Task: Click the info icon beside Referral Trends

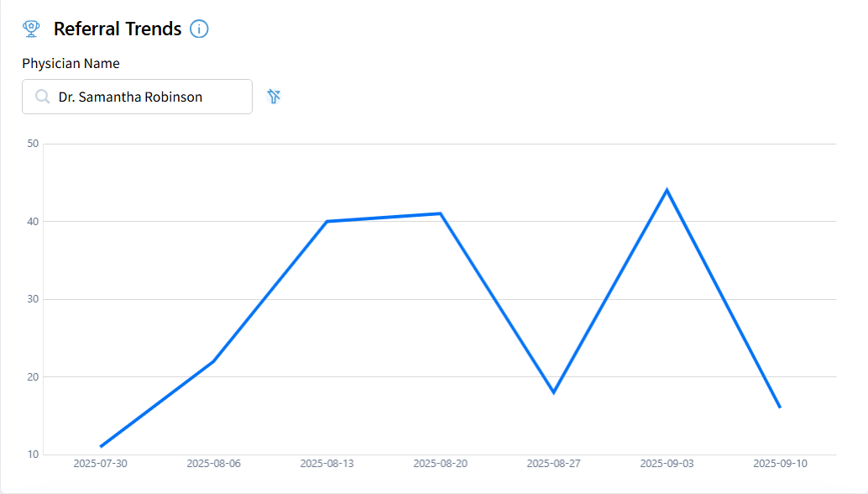Action: click(199, 29)
